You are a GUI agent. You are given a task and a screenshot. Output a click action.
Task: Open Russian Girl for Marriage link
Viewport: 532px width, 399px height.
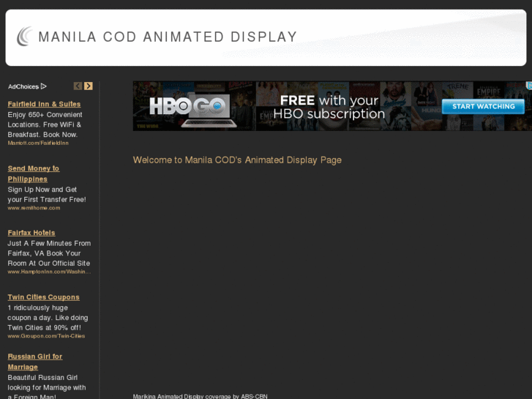point(35,362)
